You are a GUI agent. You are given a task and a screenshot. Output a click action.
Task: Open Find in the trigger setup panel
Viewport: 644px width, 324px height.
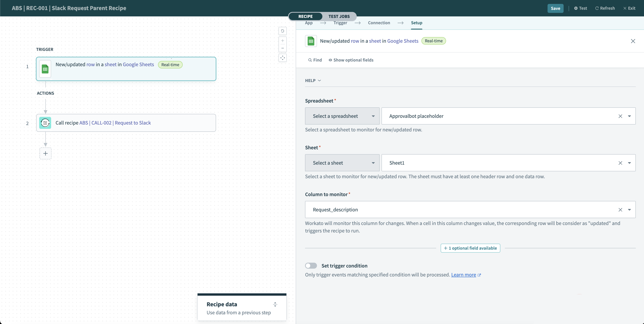315,60
